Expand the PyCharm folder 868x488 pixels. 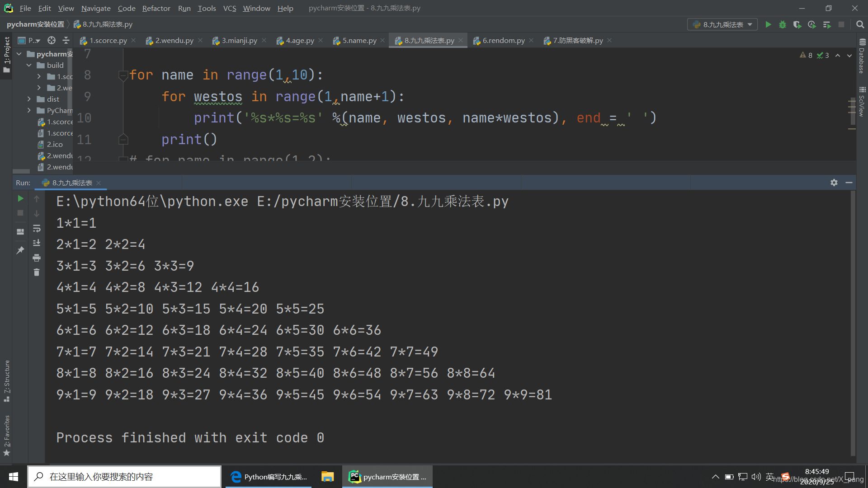pos(29,110)
